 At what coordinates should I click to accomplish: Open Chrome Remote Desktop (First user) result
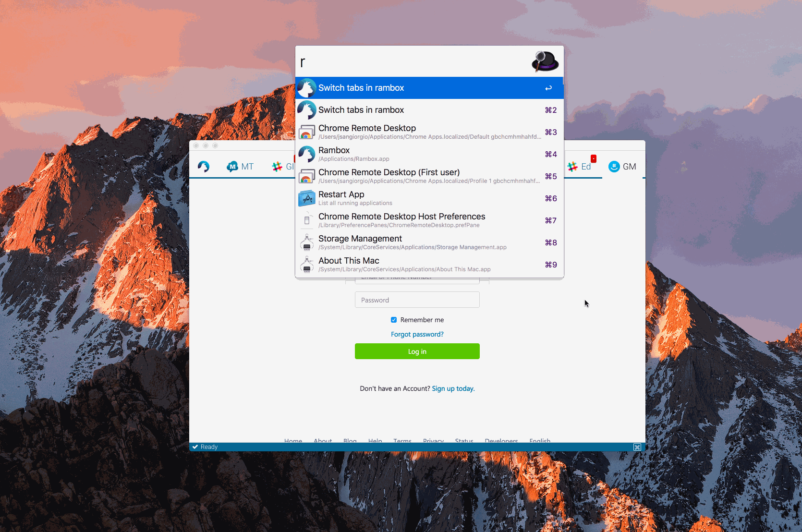coord(429,176)
